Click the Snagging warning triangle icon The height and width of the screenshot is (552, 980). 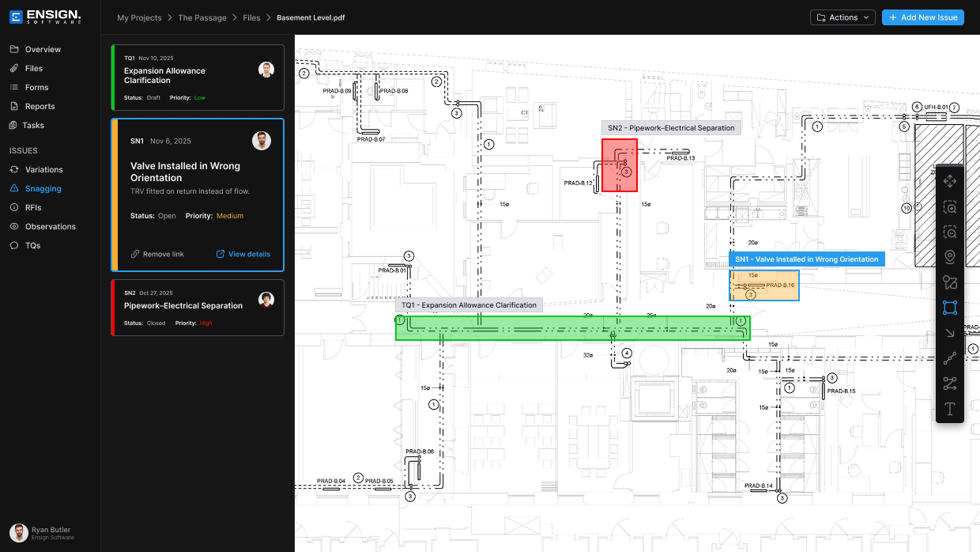point(14,188)
